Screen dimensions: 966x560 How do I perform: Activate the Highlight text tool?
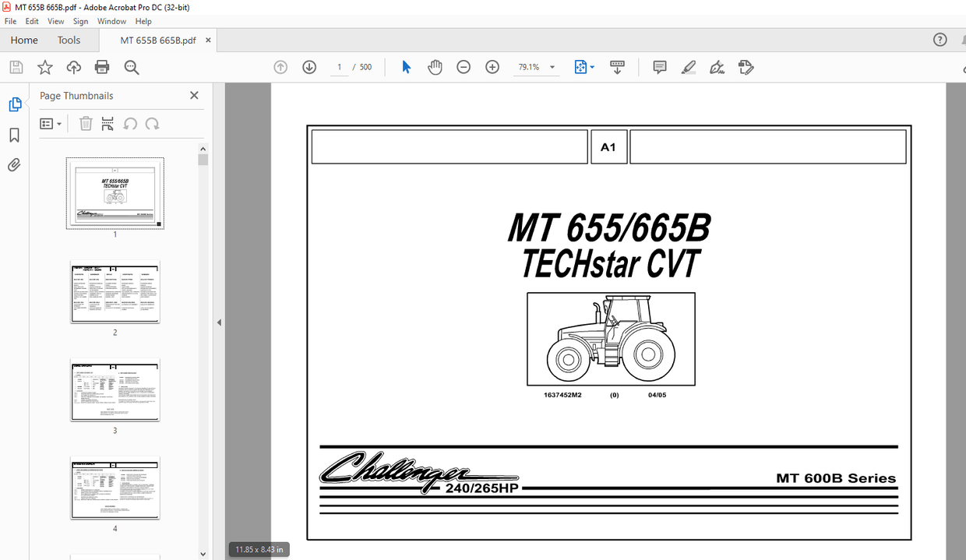688,67
